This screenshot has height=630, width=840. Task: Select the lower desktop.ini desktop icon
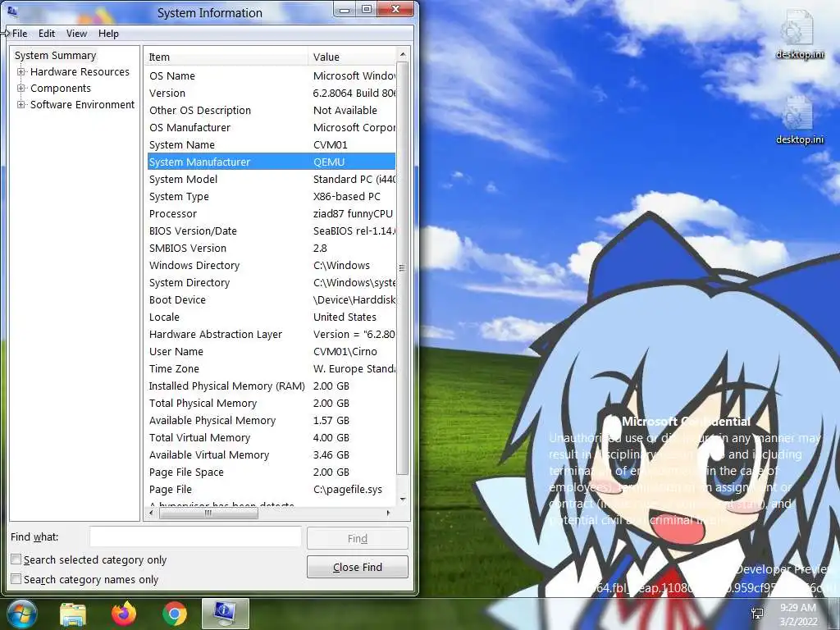[799, 120]
